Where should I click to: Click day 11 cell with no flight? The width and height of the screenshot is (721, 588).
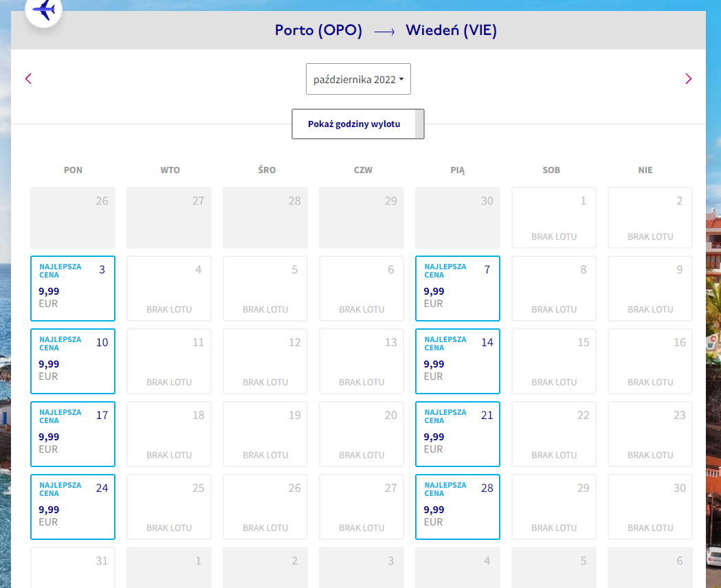point(169,361)
